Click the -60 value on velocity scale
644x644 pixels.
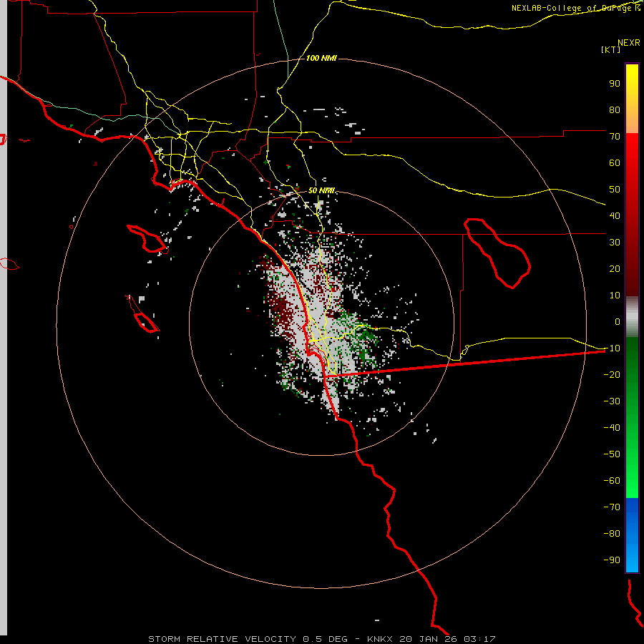[612, 481]
